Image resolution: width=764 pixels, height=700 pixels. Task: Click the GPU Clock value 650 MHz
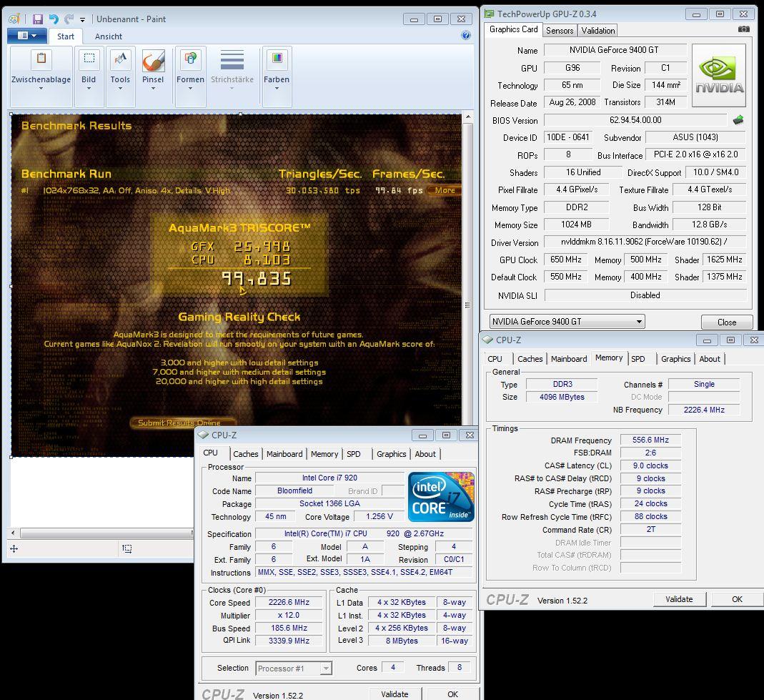tap(566, 260)
